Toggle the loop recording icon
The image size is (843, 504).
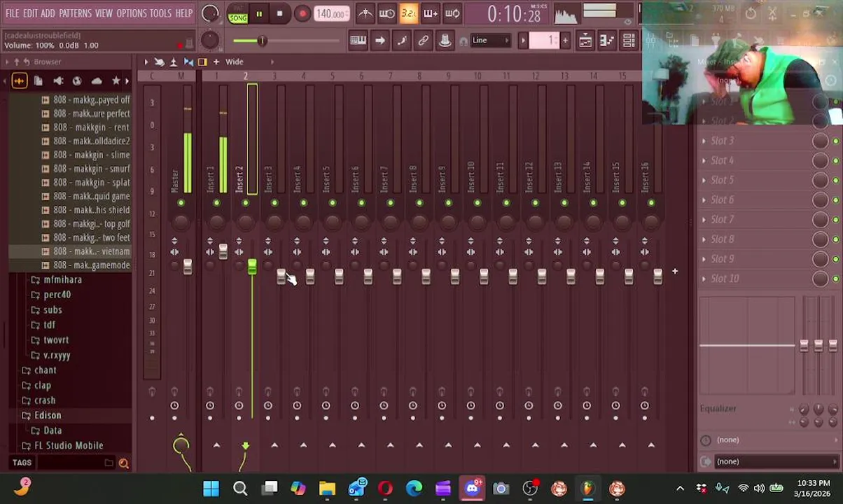coord(452,13)
